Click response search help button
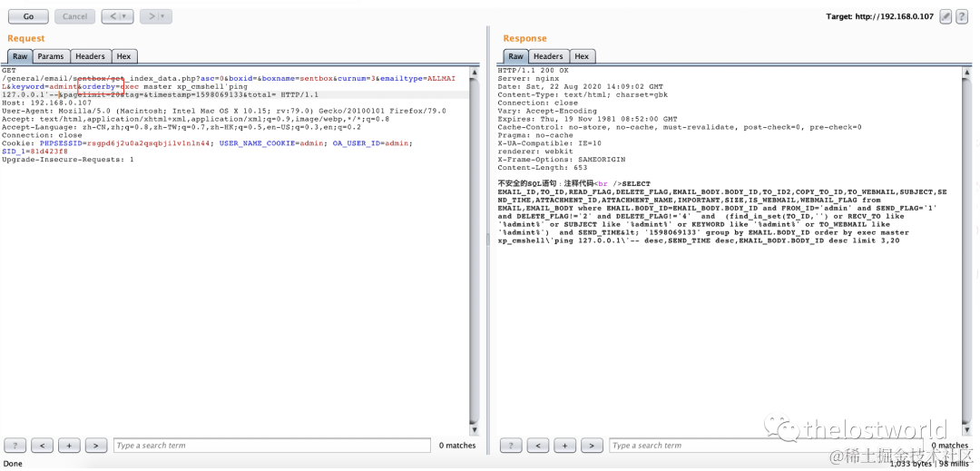This screenshot has width=980, height=471. (x=511, y=446)
